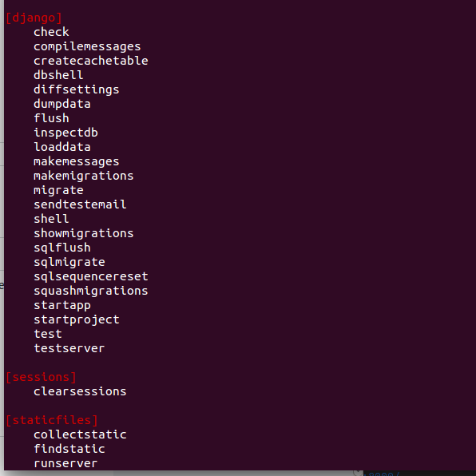Click the [sessions] section header
The image size is (476, 476).
(41, 377)
